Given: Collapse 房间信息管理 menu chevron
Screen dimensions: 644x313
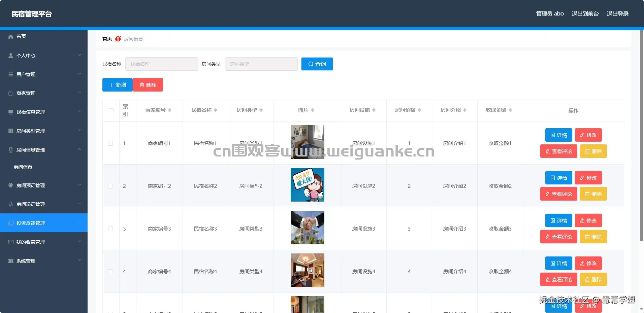Looking at the screenshot, I should point(79,149).
